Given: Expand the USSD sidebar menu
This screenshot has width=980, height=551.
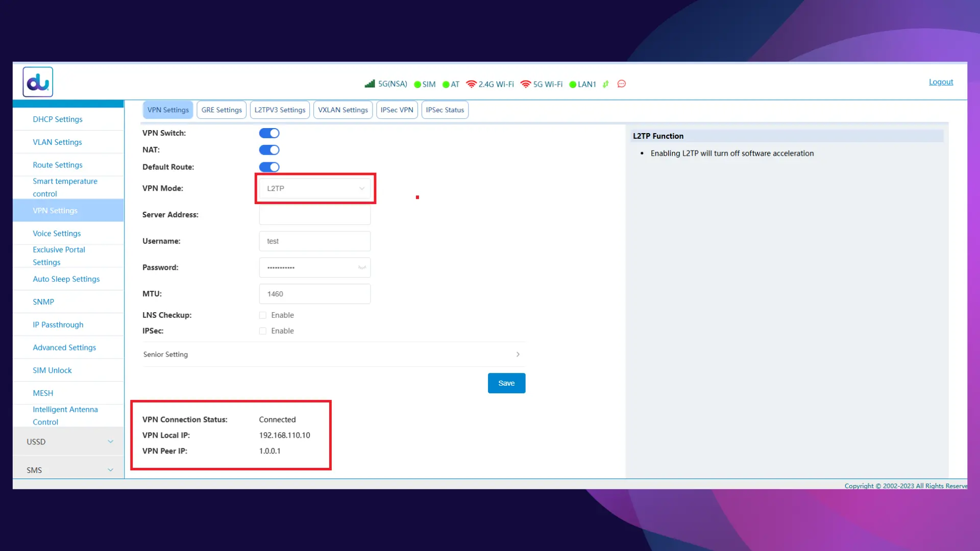Looking at the screenshot, I should [x=68, y=442].
